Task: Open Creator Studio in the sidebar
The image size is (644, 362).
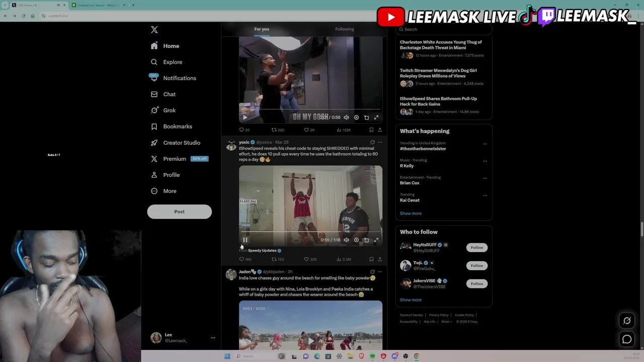Action: [175, 143]
